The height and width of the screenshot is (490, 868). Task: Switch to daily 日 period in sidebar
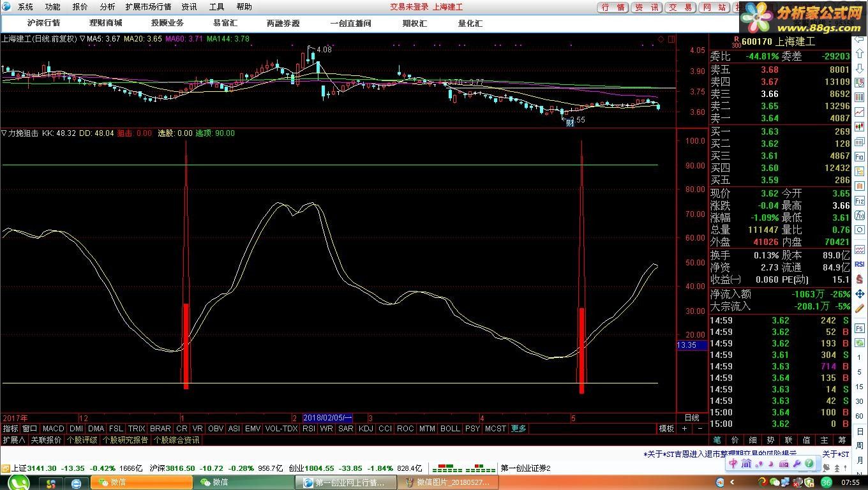[860, 431]
